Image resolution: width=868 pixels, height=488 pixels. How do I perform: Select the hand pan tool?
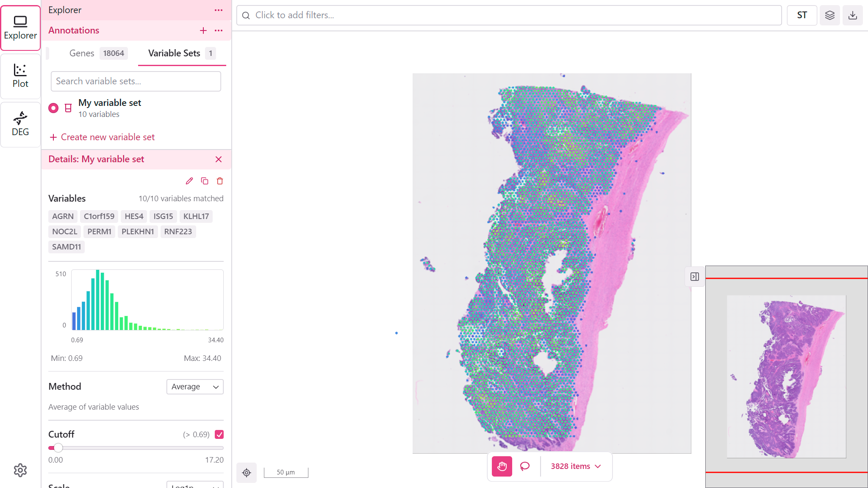click(x=502, y=466)
